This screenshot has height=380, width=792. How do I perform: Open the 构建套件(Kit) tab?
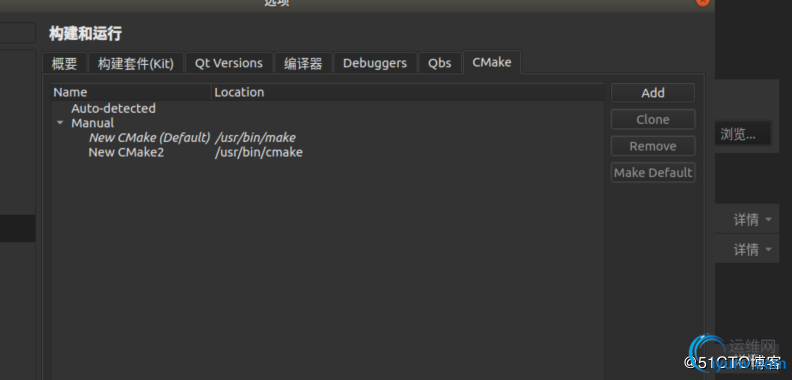point(136,63)
